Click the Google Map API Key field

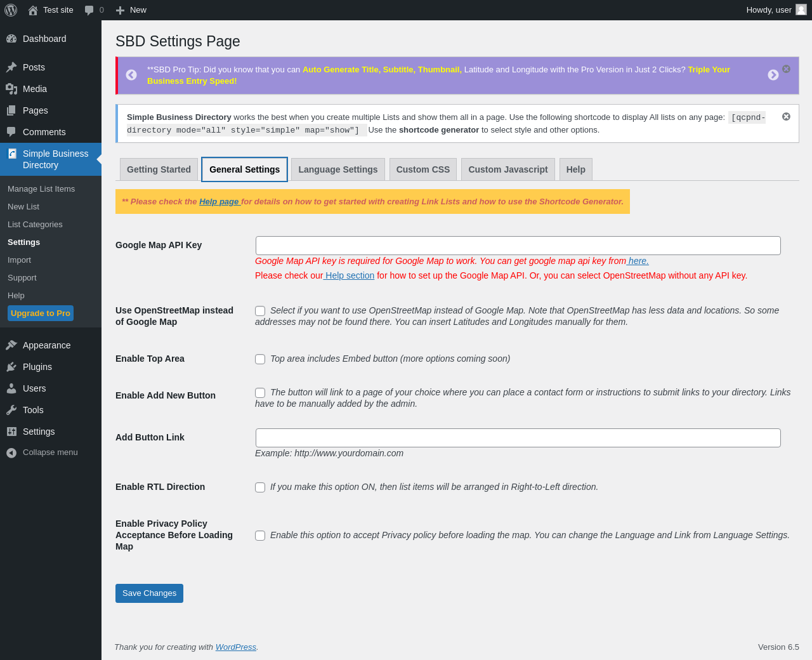pyautogui.click(x=518, y=246)
